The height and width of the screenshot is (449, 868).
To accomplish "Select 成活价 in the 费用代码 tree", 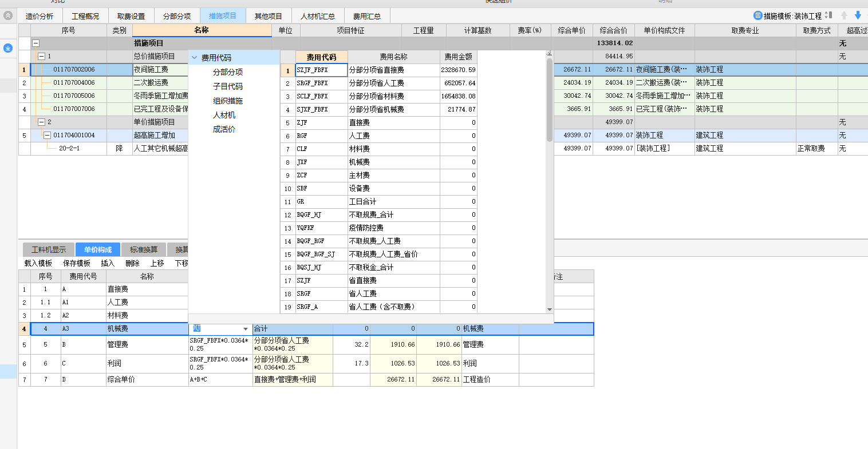I will (x=224, y=129).
